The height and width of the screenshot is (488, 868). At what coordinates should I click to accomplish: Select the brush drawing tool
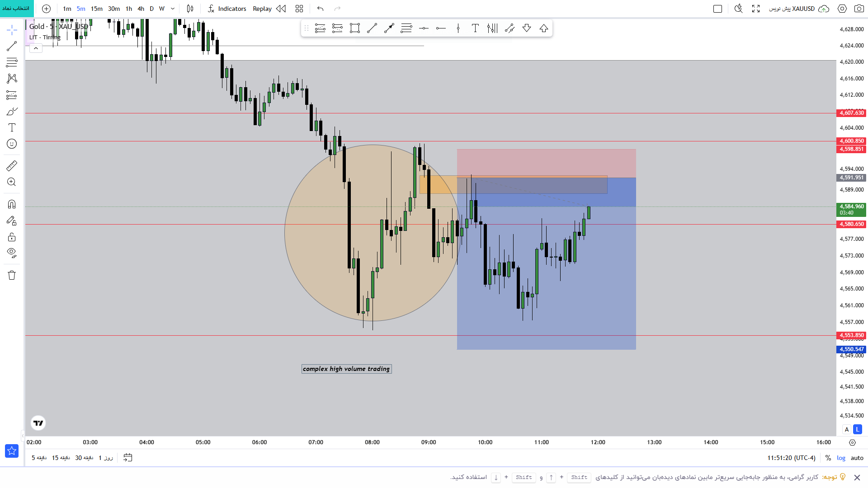(12, 111)
